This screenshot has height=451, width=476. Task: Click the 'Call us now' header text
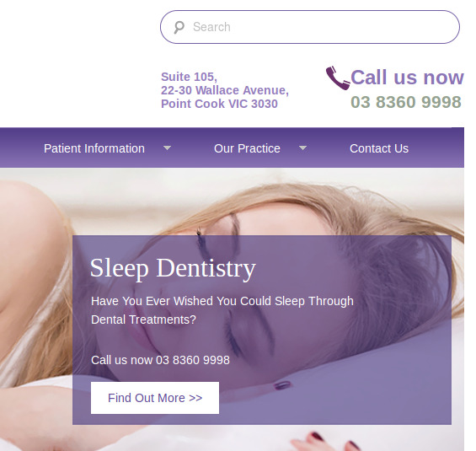pos(407,78)
